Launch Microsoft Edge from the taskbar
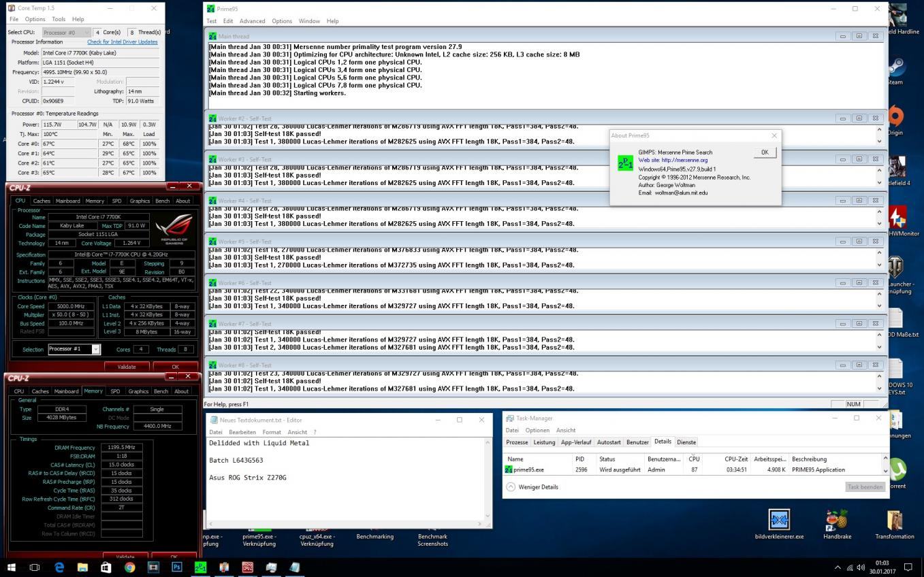 (59, 567)
